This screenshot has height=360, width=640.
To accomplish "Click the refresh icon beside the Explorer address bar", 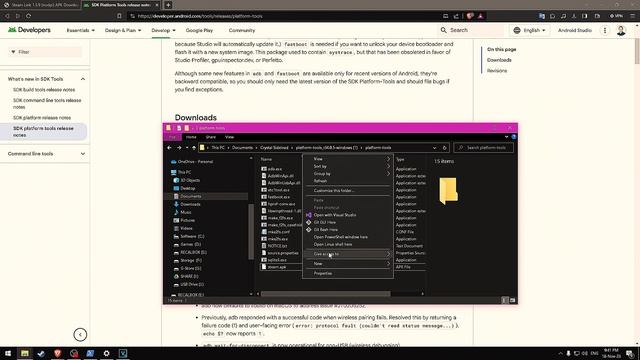I will [x=444, y=148].
